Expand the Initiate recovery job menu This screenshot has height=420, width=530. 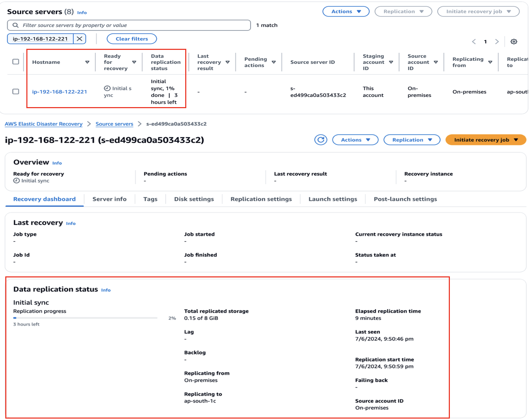click(485, 140)
